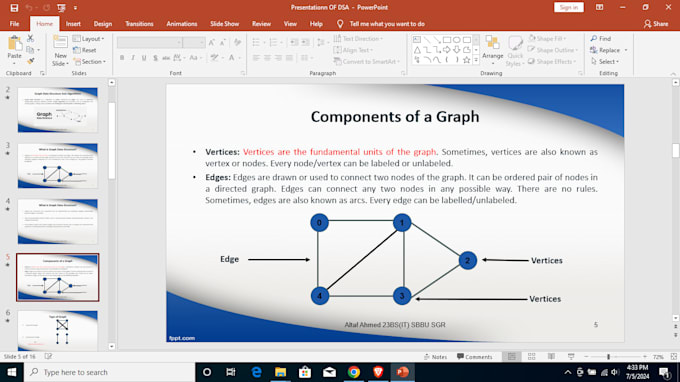Switch to the Design tab

click(x=103, y=24)
